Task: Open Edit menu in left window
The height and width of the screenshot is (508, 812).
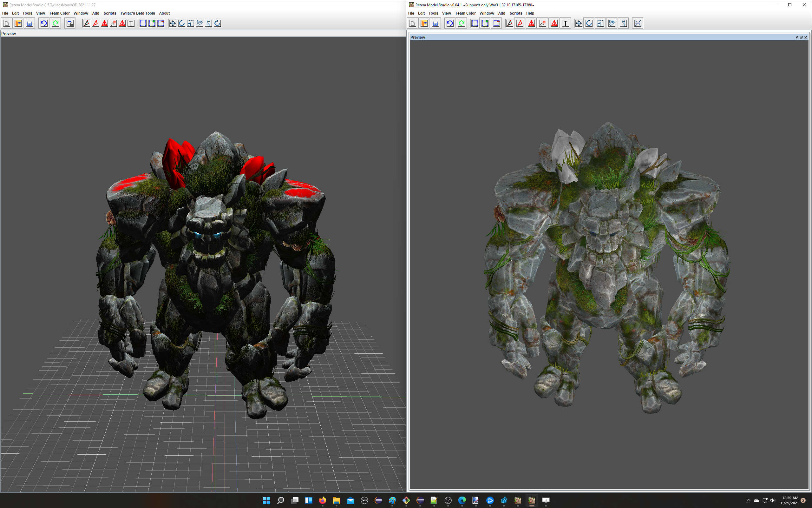Action: coord(16,13)
